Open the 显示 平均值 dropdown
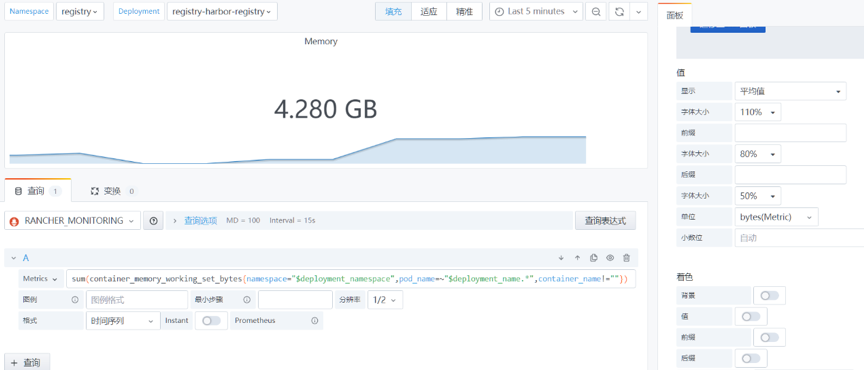The width and height of the screenshot is (864, 370). pos(790,91)
